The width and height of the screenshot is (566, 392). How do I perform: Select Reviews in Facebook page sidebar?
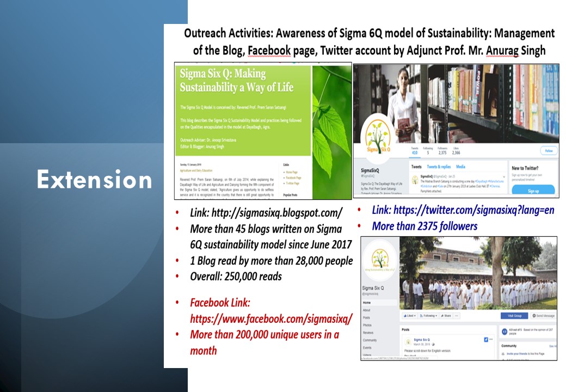coord(368,333)
